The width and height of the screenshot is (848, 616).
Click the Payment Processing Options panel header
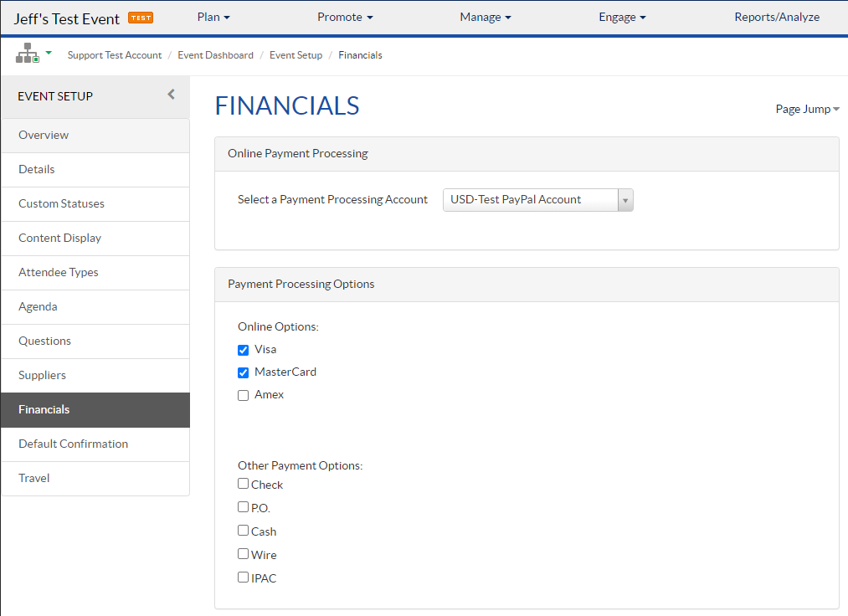click(527, 285)
